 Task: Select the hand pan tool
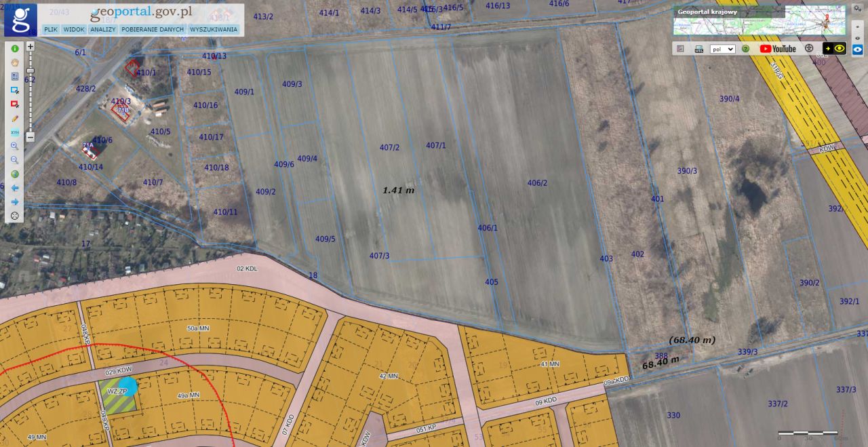click(x=14, y=62)
